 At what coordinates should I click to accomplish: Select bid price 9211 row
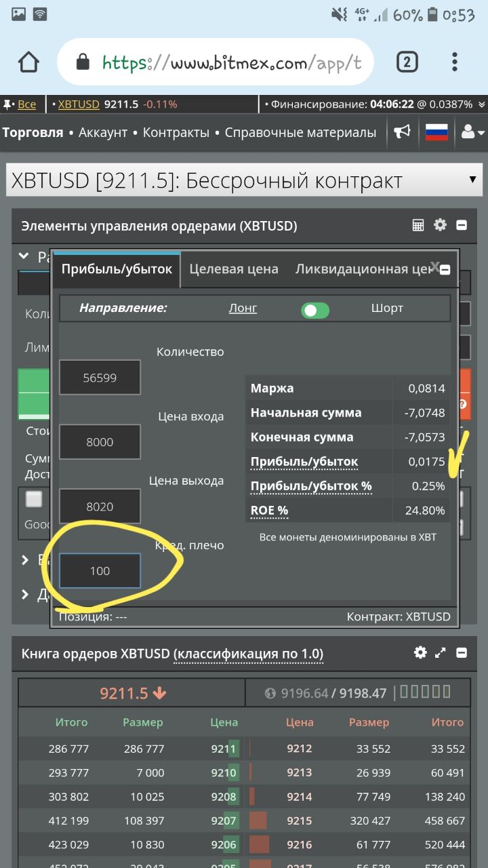pos(131,749)
